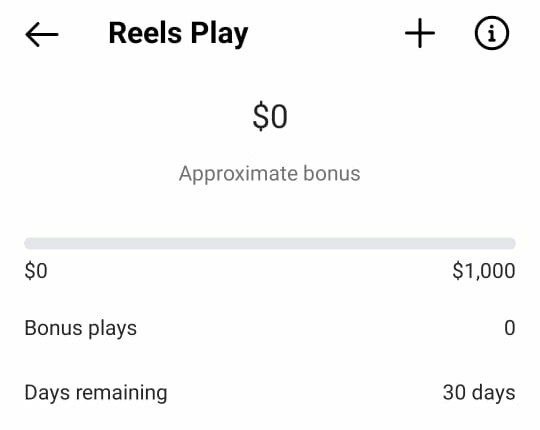Click the word remaining in Days remaining
Screen dimensions: 540x430
122,393
